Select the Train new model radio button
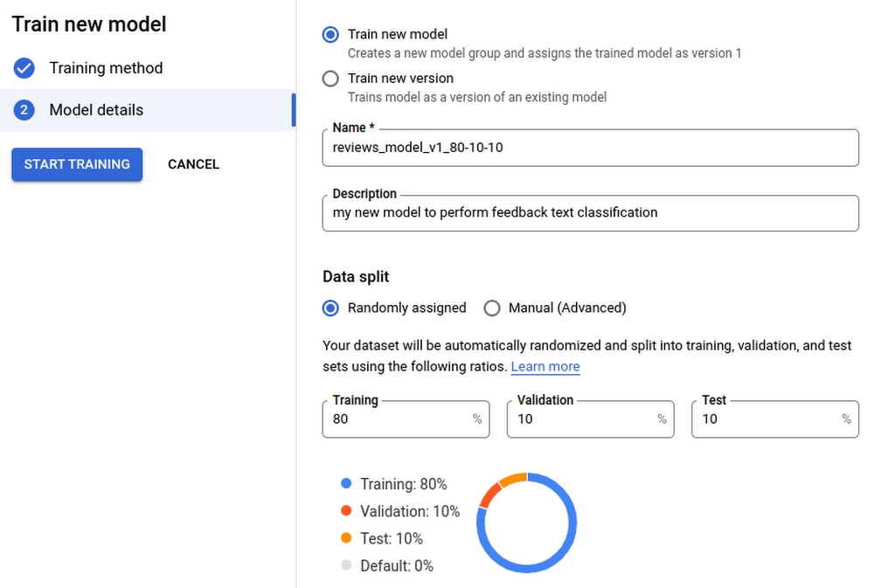Screen dimensions: 874x588 point(330,35)
